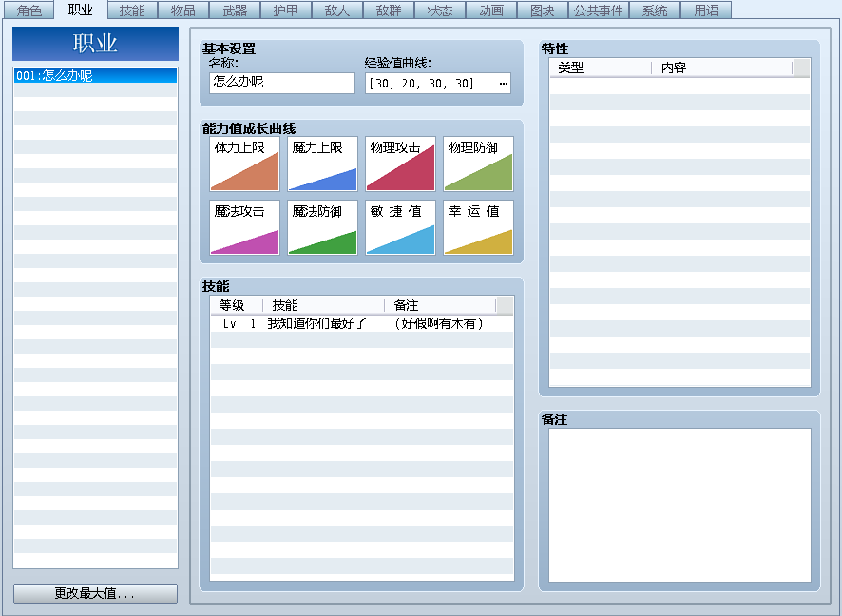Click the 更改最大值 button

(x=95, y=593)
